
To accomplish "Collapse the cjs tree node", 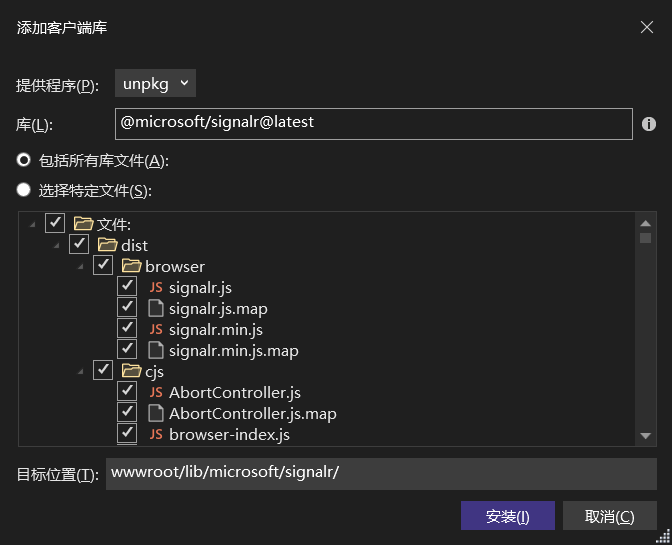I will click(x=81, y=371).
